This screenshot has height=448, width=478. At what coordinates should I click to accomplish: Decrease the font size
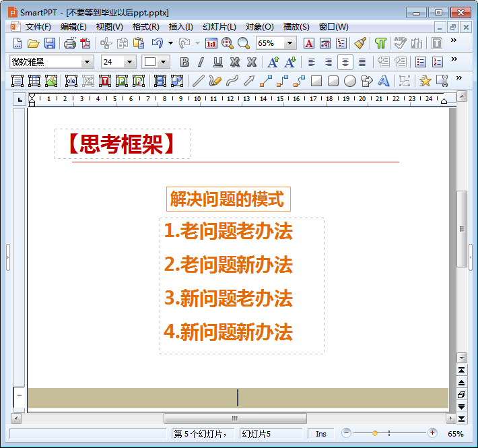tap(290, 62)
